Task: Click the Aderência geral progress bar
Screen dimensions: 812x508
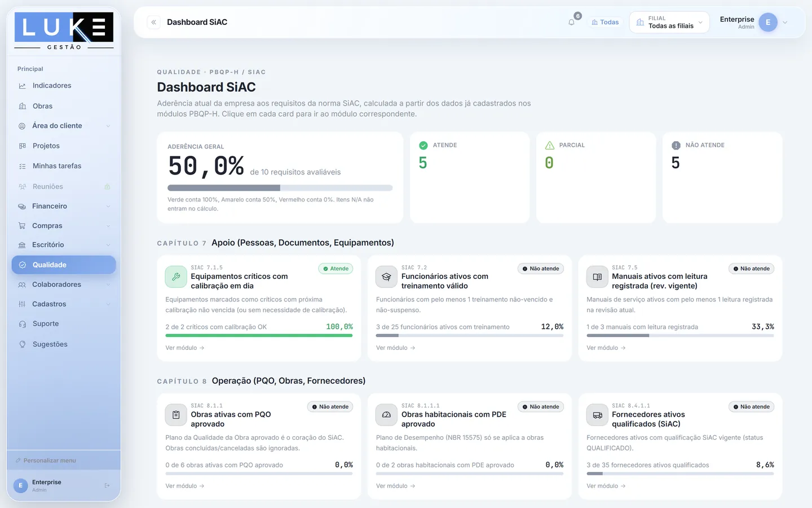Action: coord(280,187)
